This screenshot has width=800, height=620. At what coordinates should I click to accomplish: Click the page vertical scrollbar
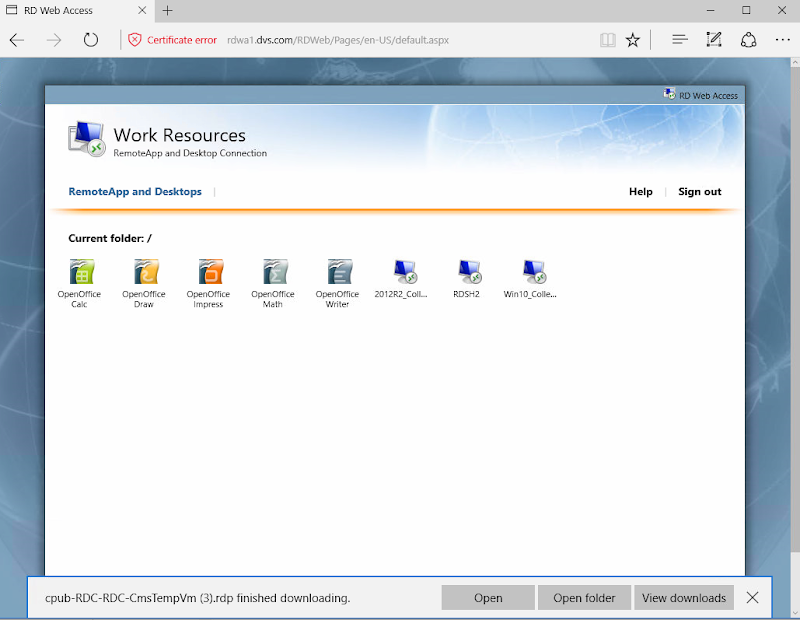tap(795, 311)
